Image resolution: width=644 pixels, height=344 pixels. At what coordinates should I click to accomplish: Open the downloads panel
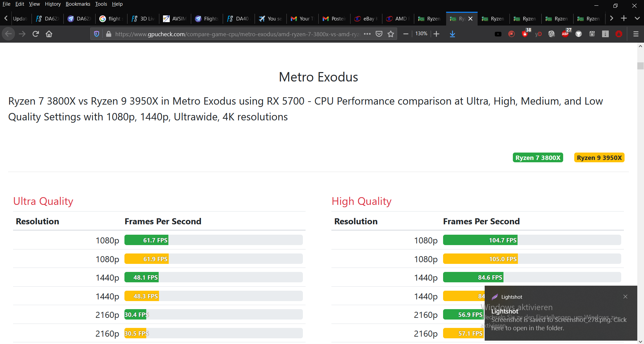[452, 34]
